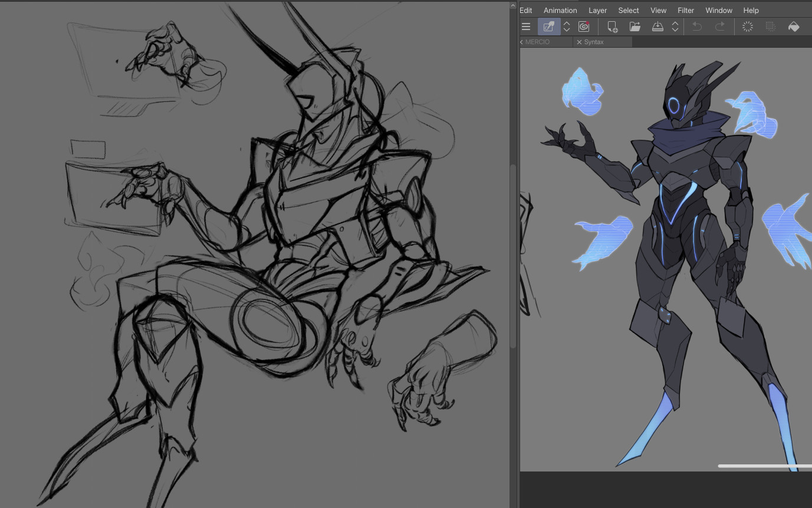Screen dimensions: 812x508
Task: Expand the arrows beside the pen workspace icon
Action: tap(567, 27)
